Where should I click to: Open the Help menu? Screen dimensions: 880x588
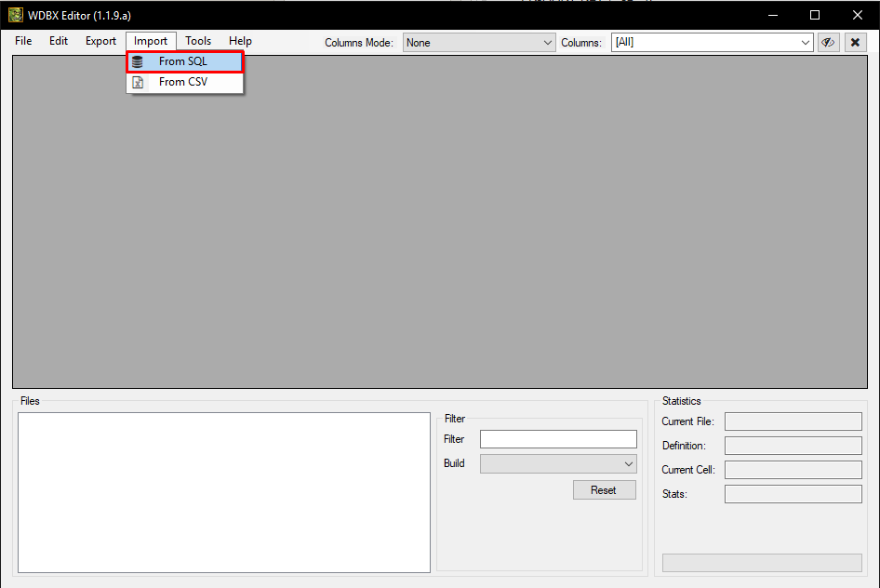[x=240, y=41]
